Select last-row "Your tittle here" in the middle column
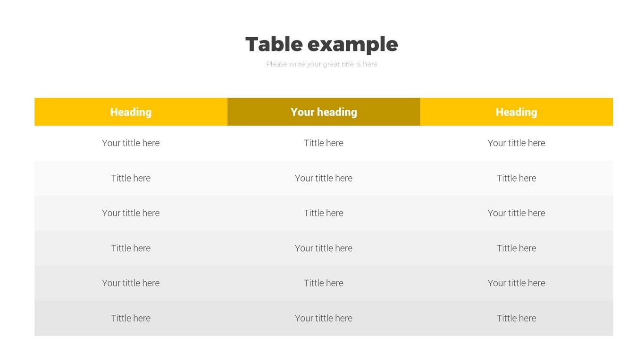The image size is (644, 362). [x=324, y=318]
